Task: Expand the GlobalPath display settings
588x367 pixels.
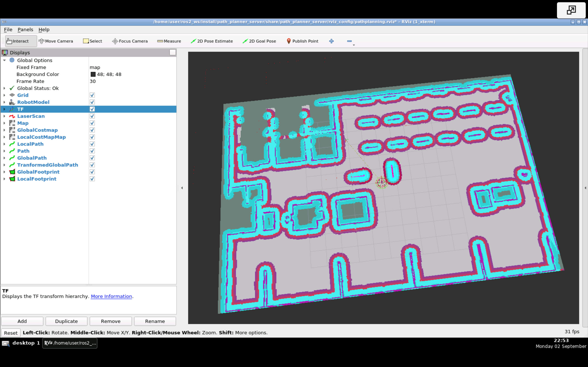Action: pyautogui.click(x=4, y=158)
